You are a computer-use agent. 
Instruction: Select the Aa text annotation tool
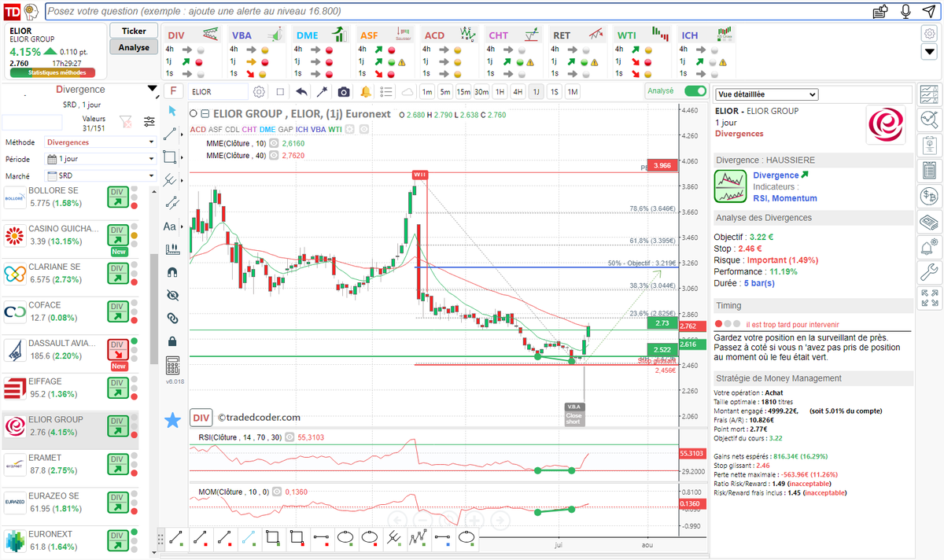point(171,227)
